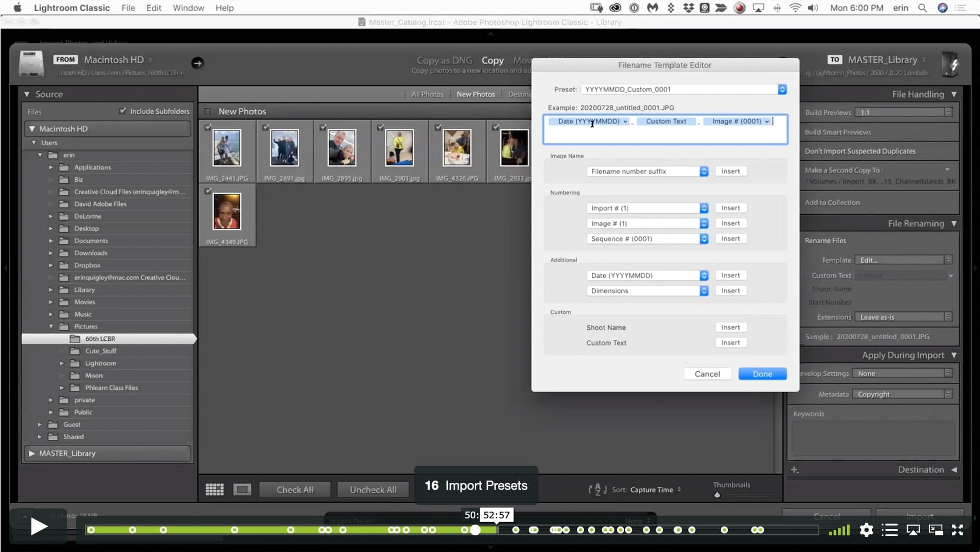The width and height of the screenshot is (980, 552).
Task: Insert Custom Text token
Action: tap(730, 343)
